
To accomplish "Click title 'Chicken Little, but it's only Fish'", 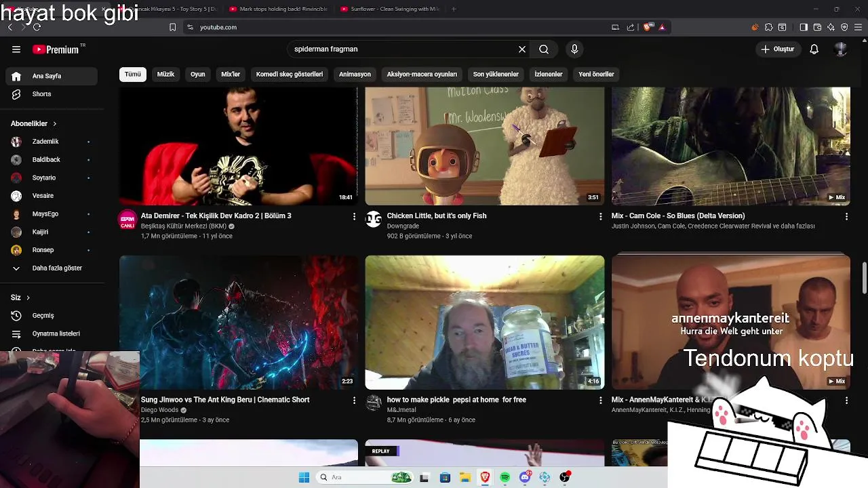I will [437, 216].
